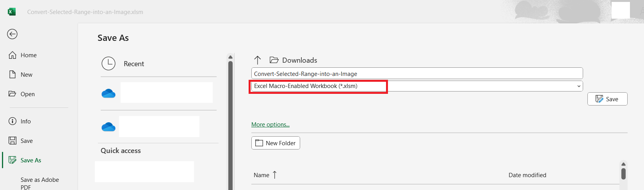Choose the first OneDrive cloud location

109,93
